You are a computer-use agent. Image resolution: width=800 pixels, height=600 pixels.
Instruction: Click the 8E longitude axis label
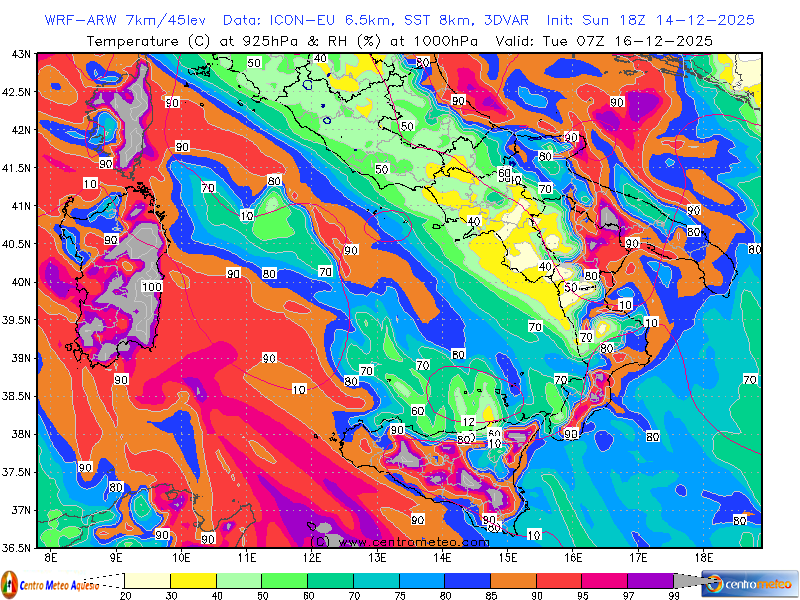51,556
